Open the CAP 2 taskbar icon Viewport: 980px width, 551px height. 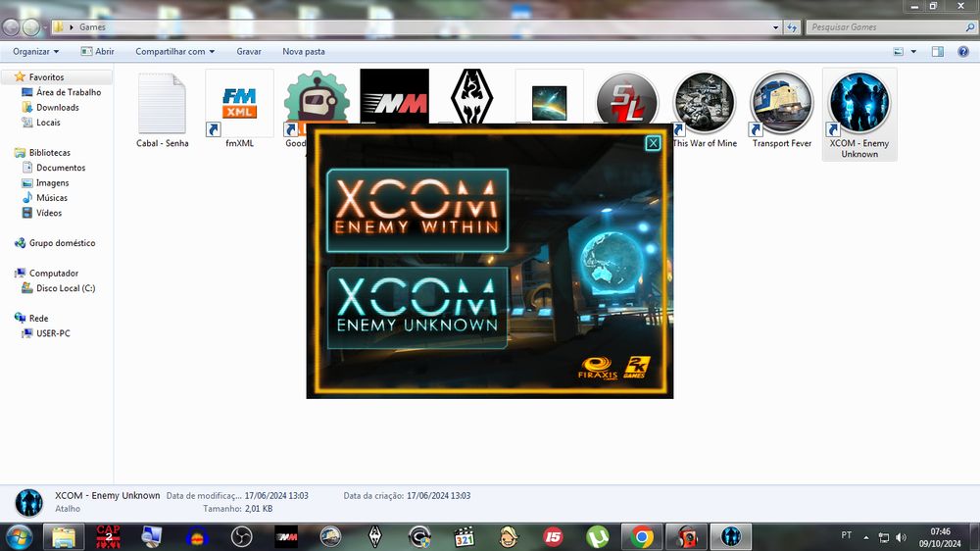point(108,536)
